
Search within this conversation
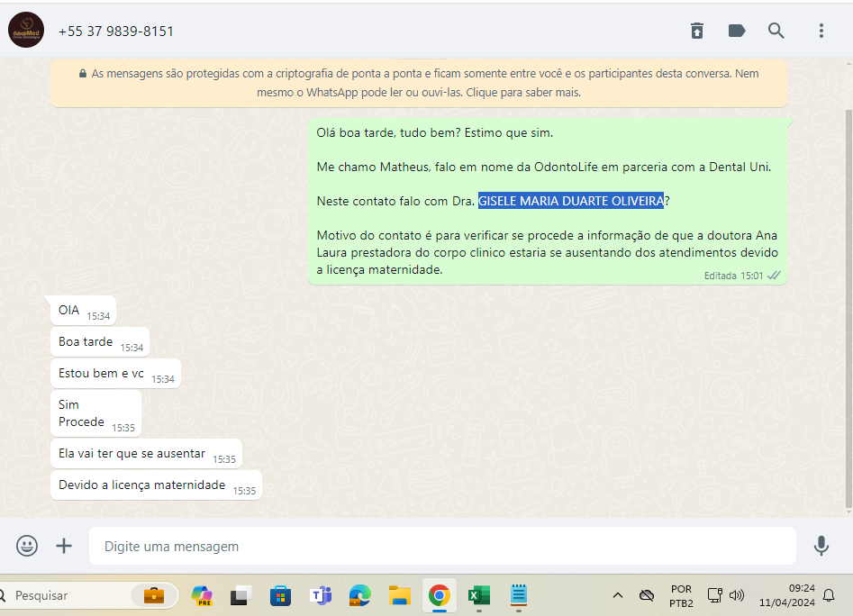click(x=776, y=31)
